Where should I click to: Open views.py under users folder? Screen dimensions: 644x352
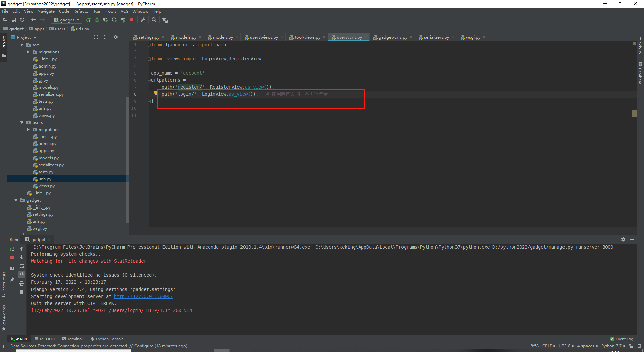(46, 186)
